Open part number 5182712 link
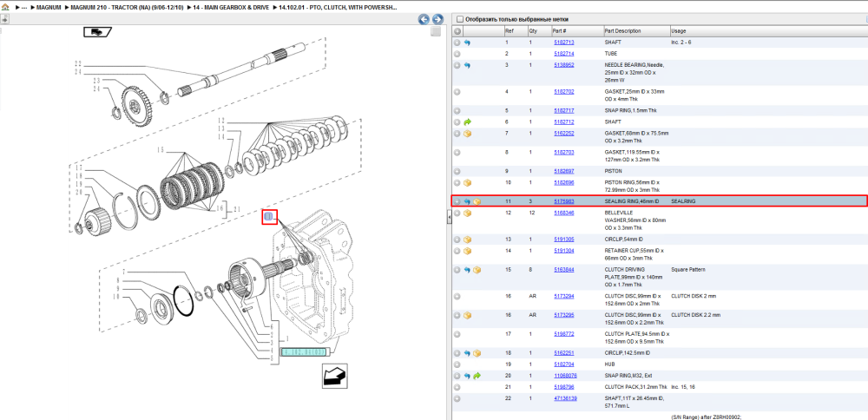 point(564,121)
